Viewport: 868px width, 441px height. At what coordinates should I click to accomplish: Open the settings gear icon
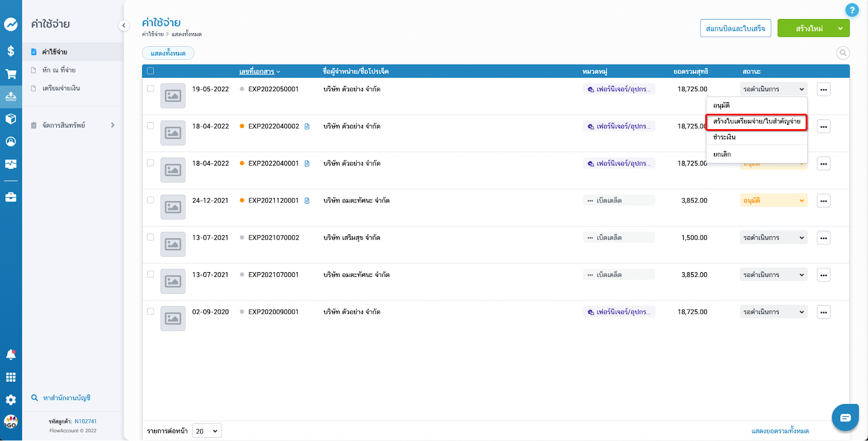[x=11, y=400]
